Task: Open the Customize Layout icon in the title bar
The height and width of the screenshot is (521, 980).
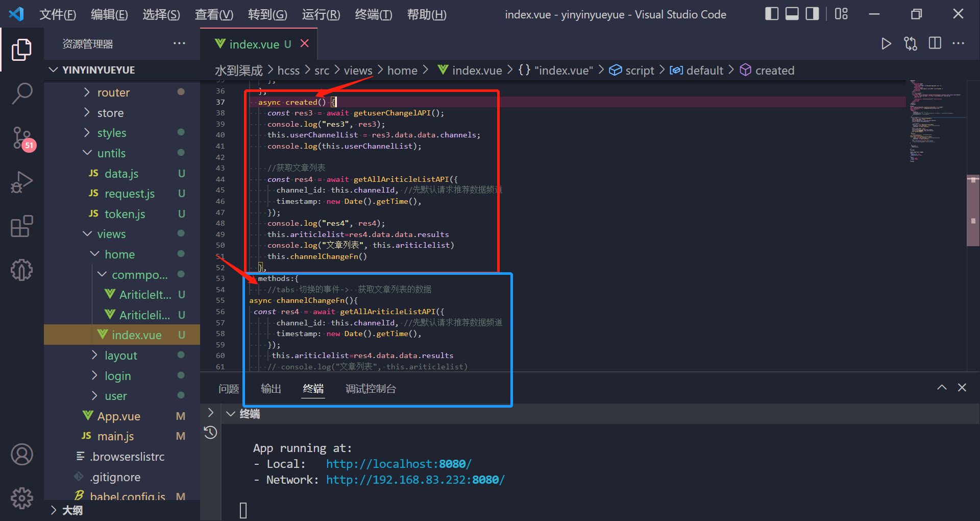Action: [x=841, y=14]
